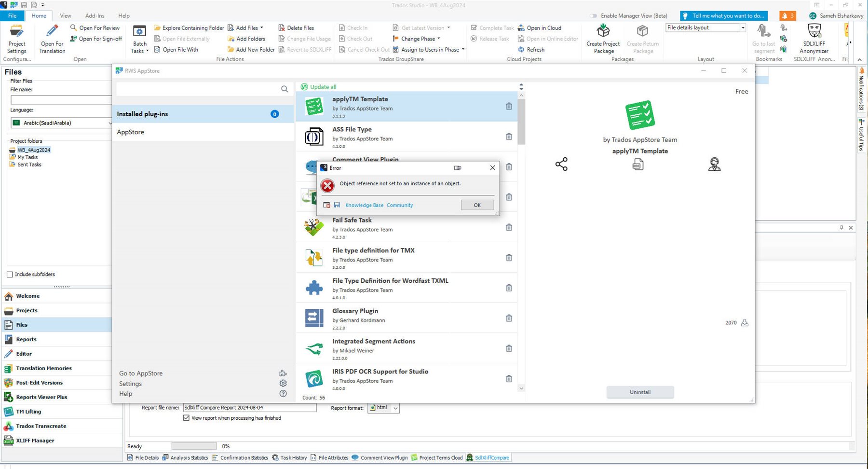The height and width of the screenshot is (469, 868).
Task: Delete the Fail Safe Task plug-in
Action: click(x=509, y=227)
